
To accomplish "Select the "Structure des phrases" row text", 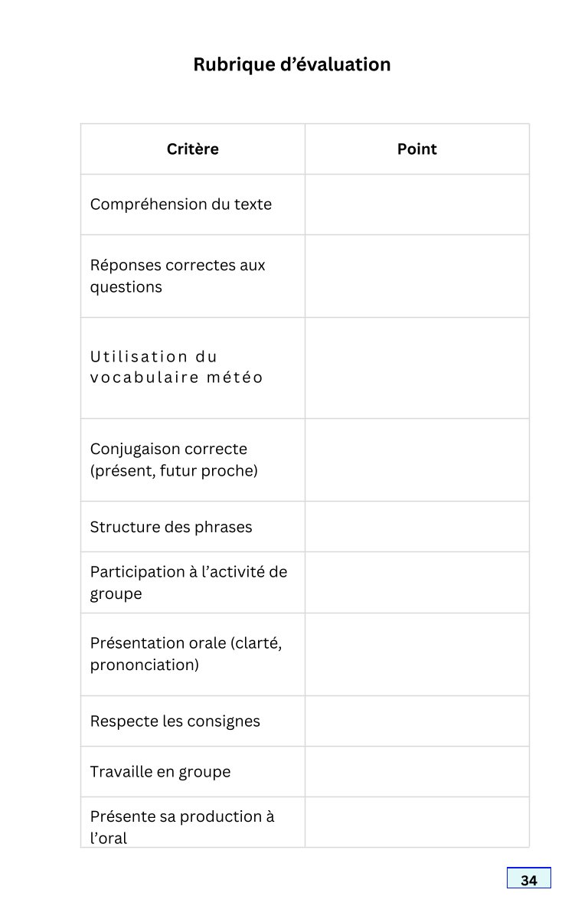I will tap(171, 527).
